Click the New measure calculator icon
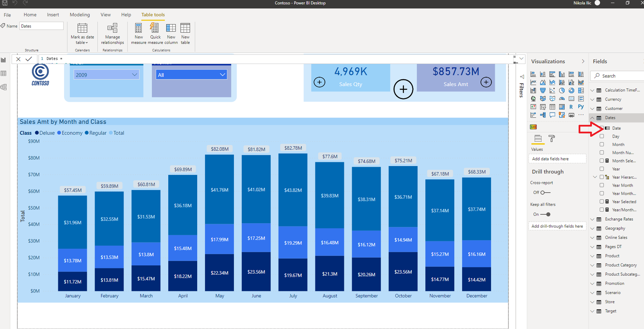644x329 pixels. point(138,28)
